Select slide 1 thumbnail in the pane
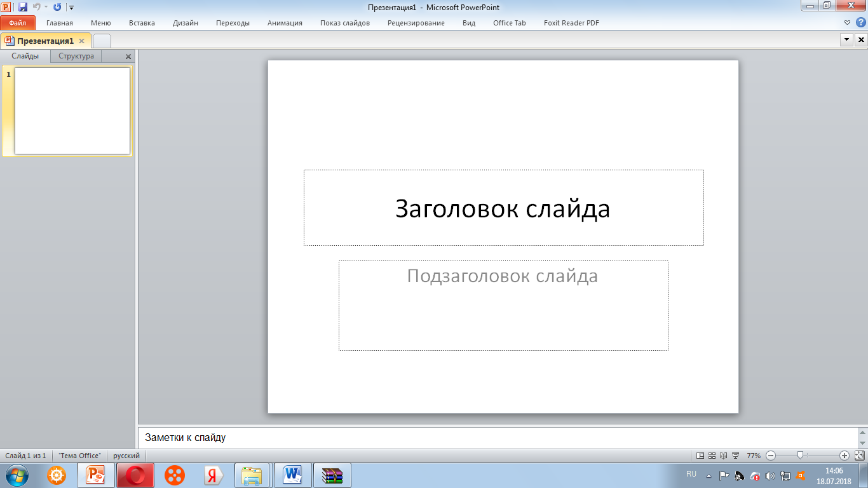 [x=72, y=111]
